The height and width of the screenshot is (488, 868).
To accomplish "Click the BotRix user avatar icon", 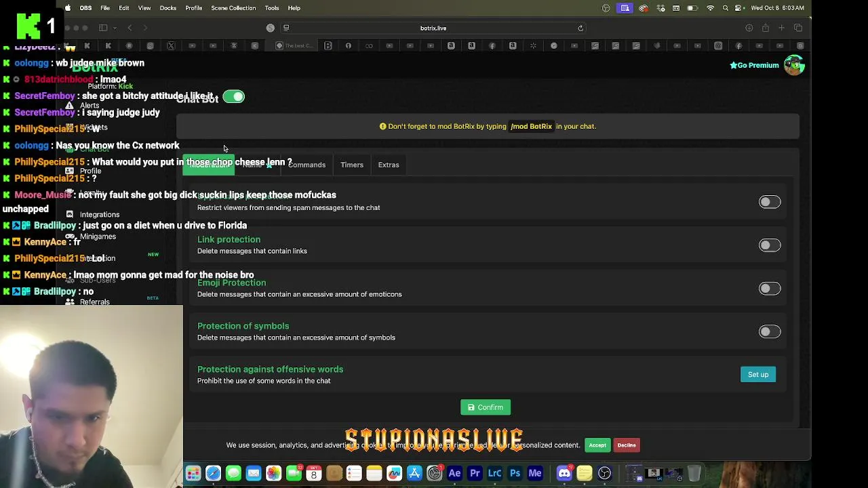I will pos(794,65).
